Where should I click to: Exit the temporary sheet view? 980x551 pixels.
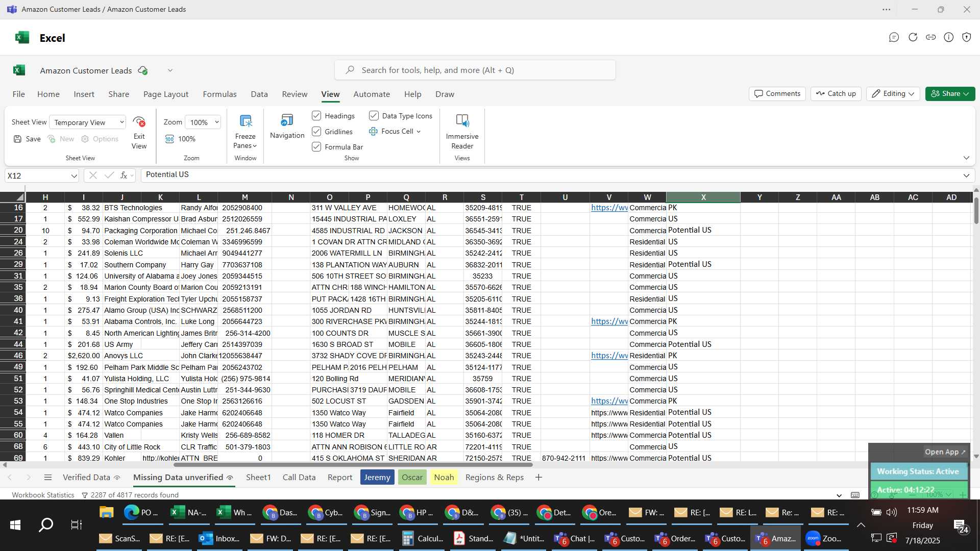139,133
